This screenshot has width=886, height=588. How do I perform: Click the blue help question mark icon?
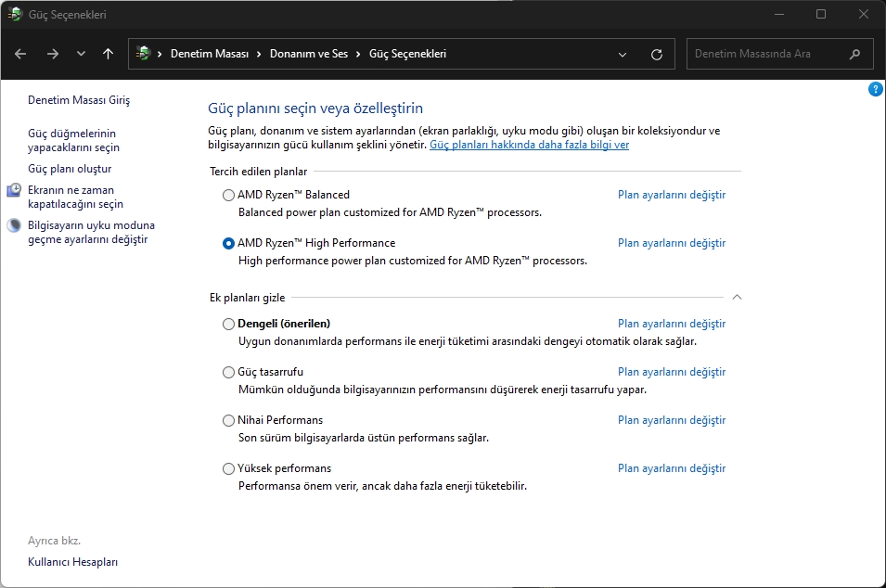click(875, 89)
